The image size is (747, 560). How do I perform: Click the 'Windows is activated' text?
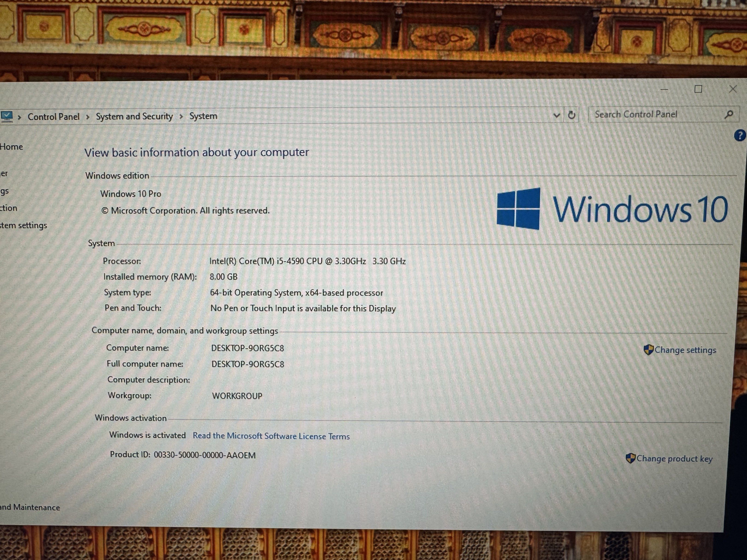[x=148, y=435]
